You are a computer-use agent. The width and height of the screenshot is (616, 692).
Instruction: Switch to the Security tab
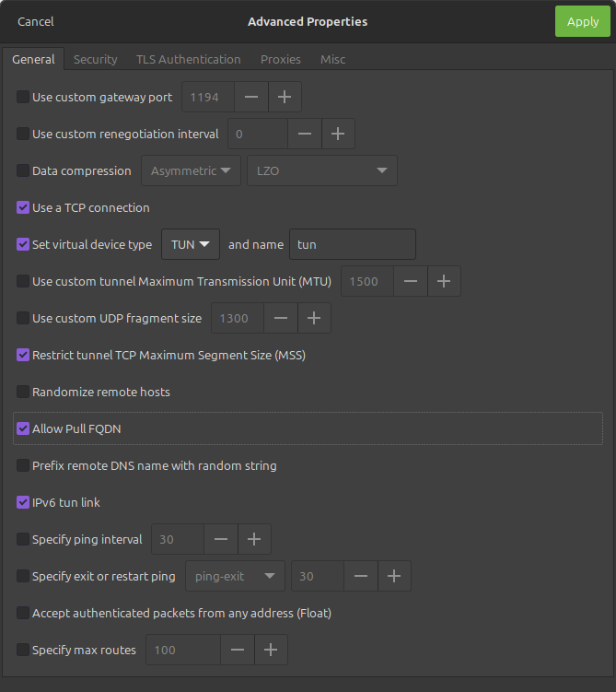[96, 59]
